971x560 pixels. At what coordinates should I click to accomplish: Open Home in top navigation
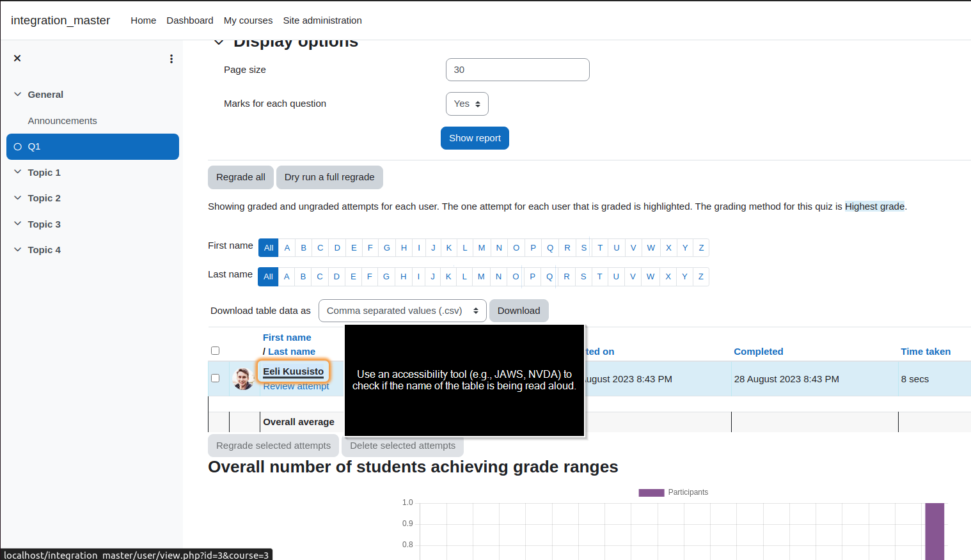143,20
